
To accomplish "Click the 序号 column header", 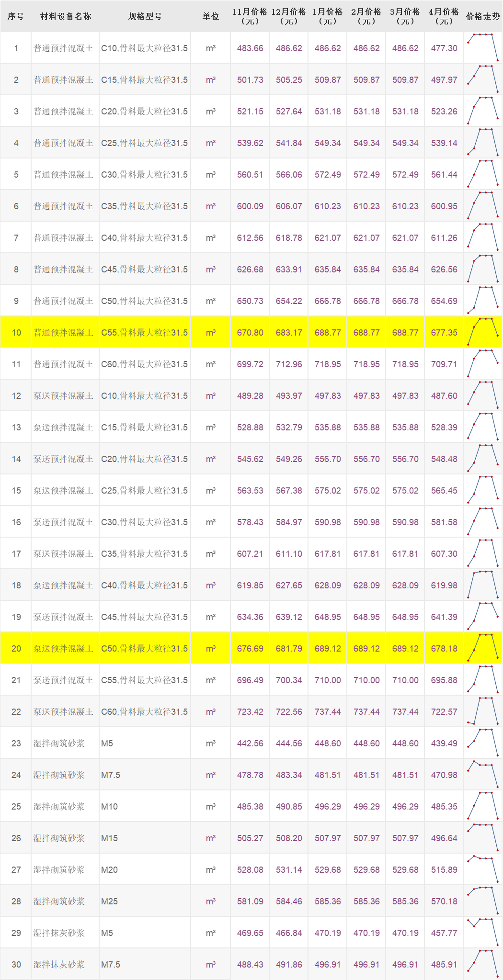I will [x=16, y=16].
